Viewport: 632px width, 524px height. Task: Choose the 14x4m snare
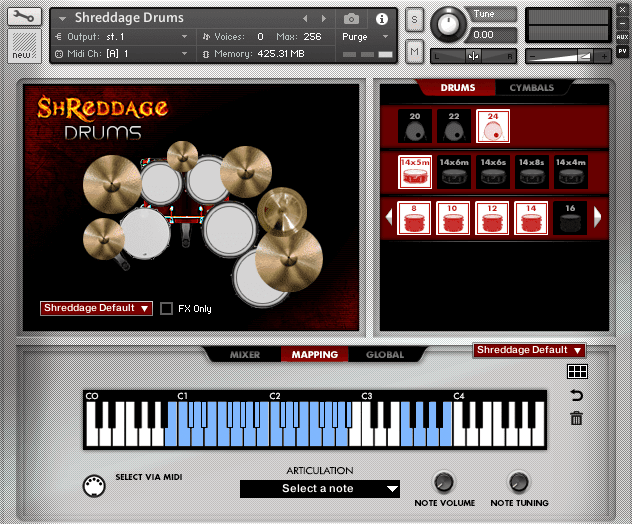[x=571, y=172]
